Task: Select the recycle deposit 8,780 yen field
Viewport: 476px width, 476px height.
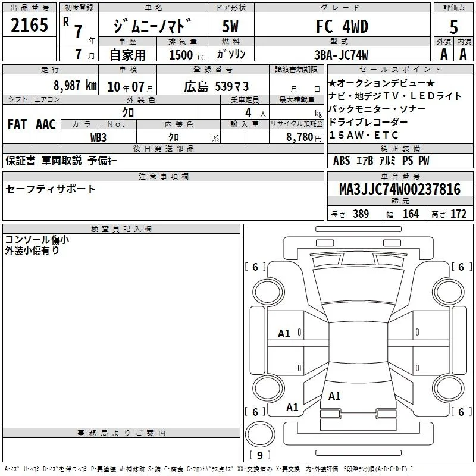Action: tap(296, 137)
